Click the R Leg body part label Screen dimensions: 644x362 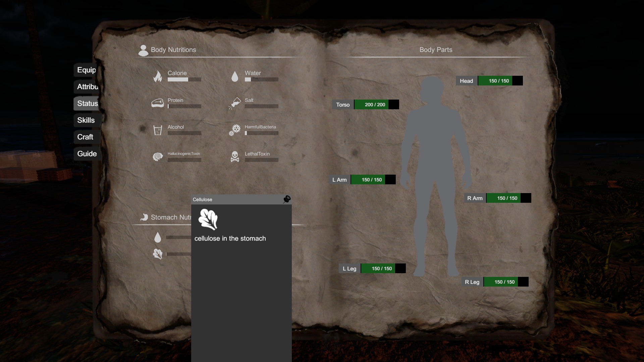[472, 282]
